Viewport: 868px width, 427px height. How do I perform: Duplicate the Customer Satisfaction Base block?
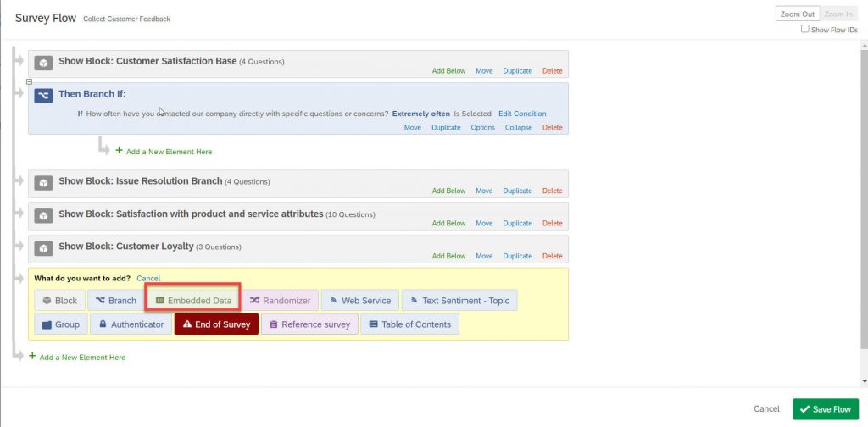pyautogui.click(x=518, y=71)
